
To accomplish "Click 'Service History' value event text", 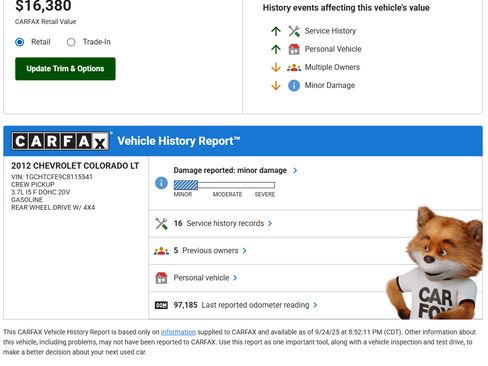I will click(330, 31).
